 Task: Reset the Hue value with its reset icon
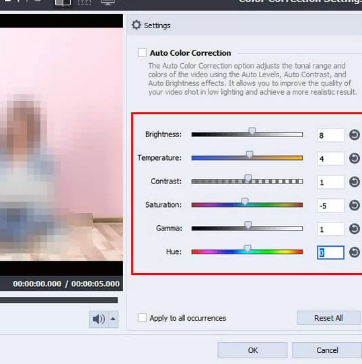(354, 252)
